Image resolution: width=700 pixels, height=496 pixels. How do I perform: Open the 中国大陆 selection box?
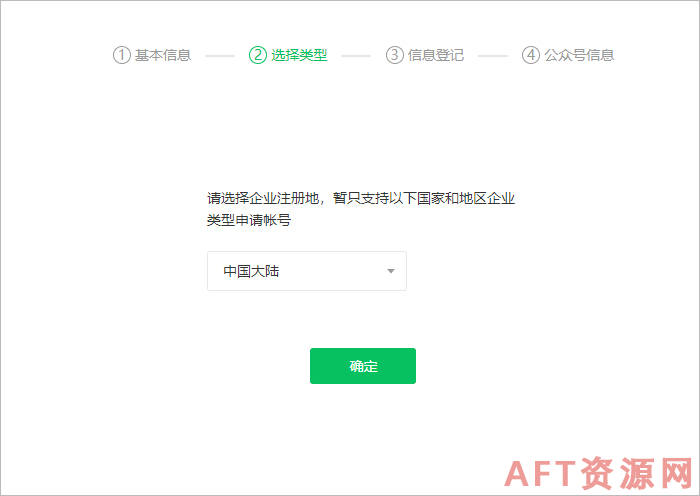point(307,271)
